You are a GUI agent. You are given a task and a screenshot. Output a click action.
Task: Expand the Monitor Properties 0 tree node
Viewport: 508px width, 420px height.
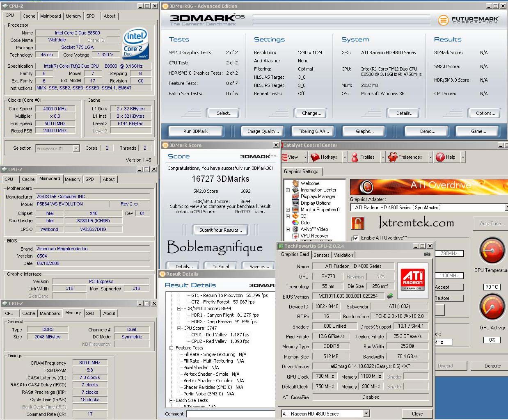pyautogui.click(x=288, y=210)
